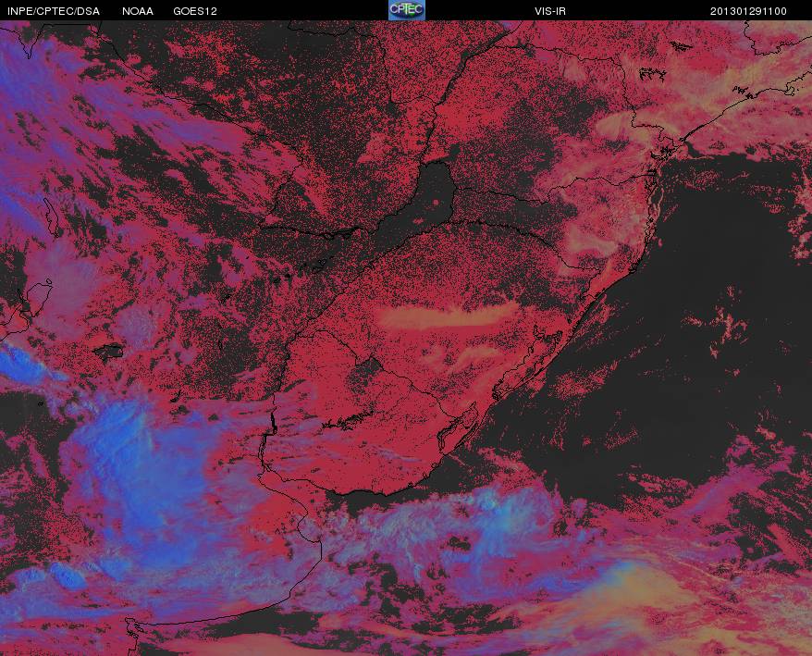Click the small outlined lake on left side
812x656 pixels.
[109, 351]
